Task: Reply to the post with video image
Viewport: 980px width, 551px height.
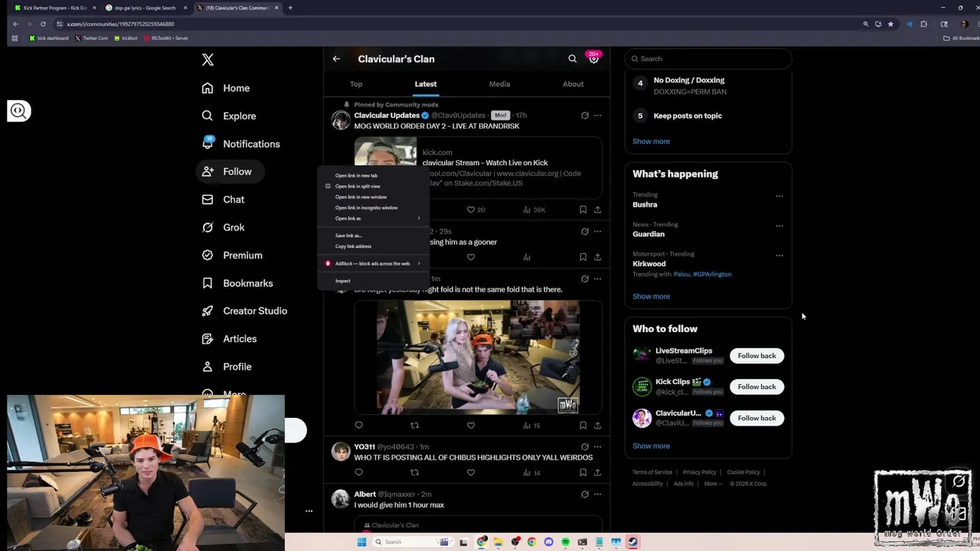Action: [x=358, y=425]
